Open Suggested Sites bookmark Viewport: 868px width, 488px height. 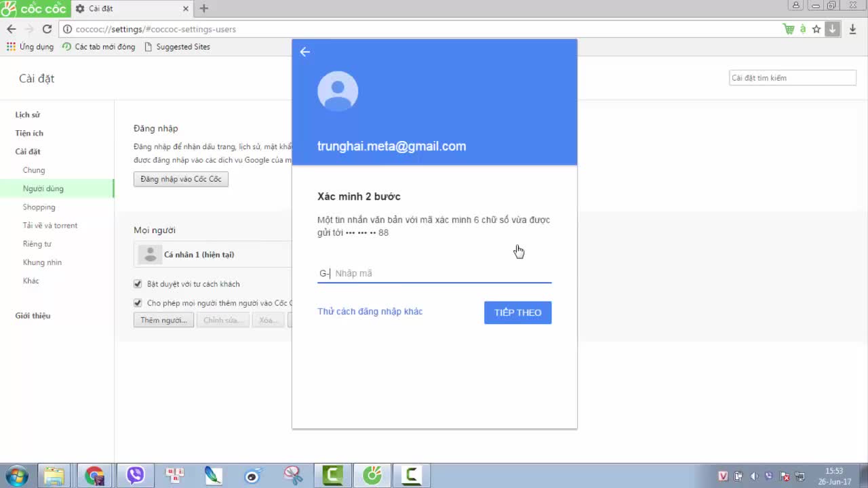point(177,47)
